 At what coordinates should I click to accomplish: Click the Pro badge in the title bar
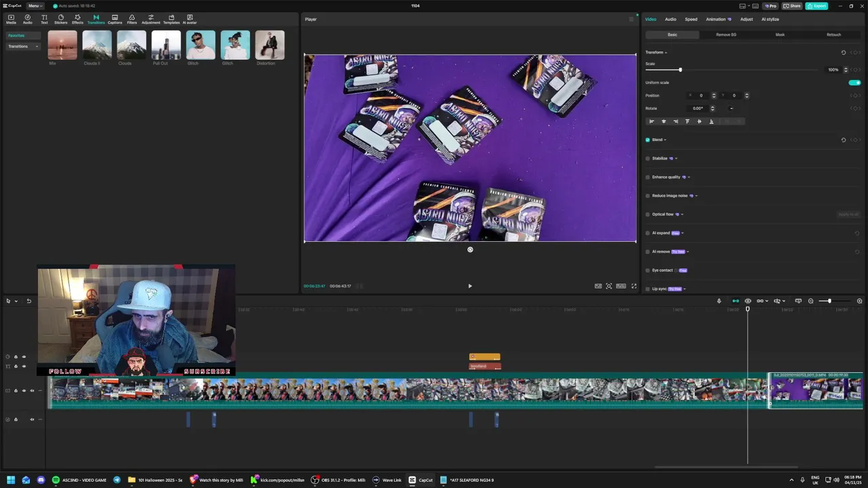[770, 6]
